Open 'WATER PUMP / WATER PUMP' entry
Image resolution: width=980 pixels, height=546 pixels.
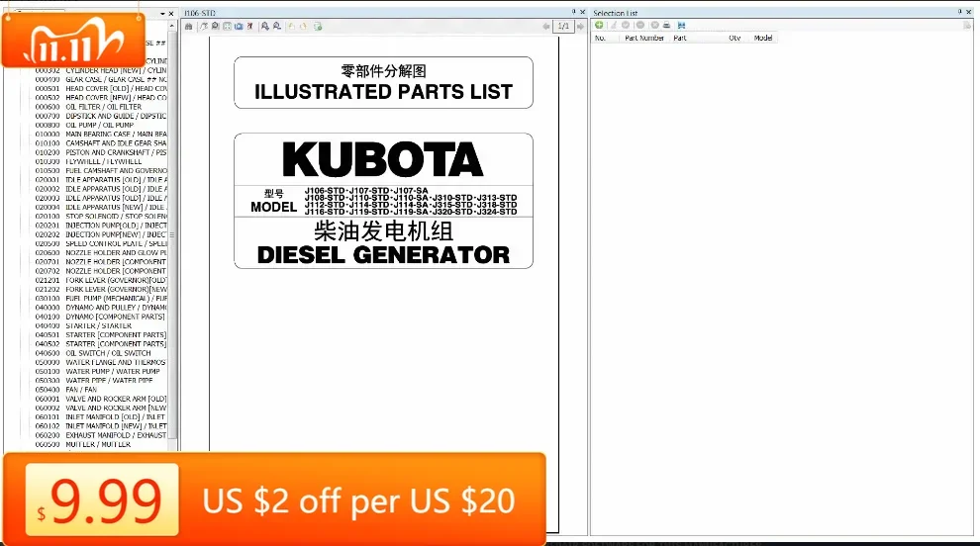pyautogui.click(x=97, y=371)
